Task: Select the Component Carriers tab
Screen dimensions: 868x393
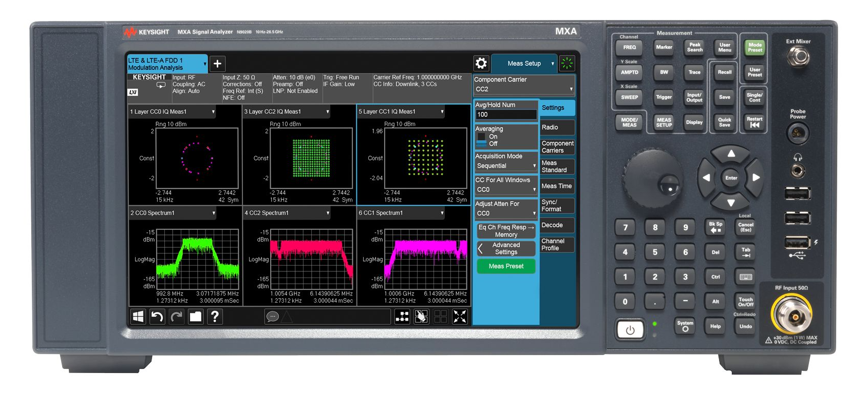Action: [x=557, y=147]
